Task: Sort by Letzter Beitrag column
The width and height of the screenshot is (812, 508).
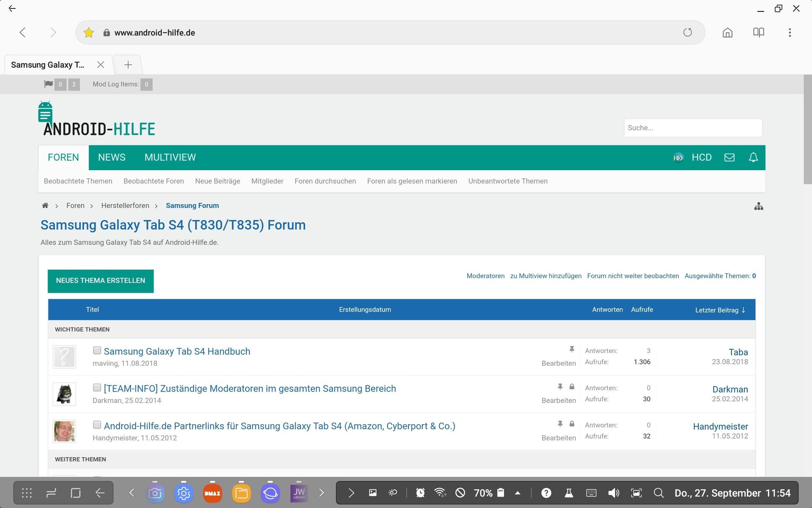Action: pyautogui.click(x=720, y=310)
